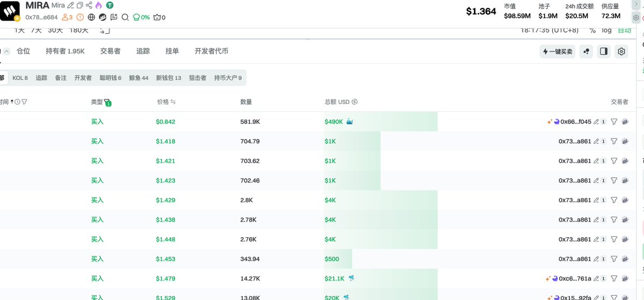Toggle the side panel layout icon
This screenshot has height=300, width=644.
[x=604, y=52]
